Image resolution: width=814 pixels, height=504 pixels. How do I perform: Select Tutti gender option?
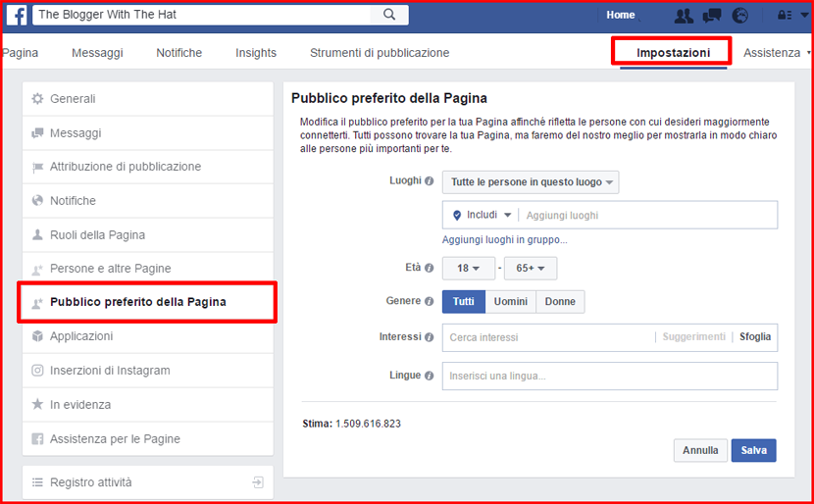pos(464,302)
